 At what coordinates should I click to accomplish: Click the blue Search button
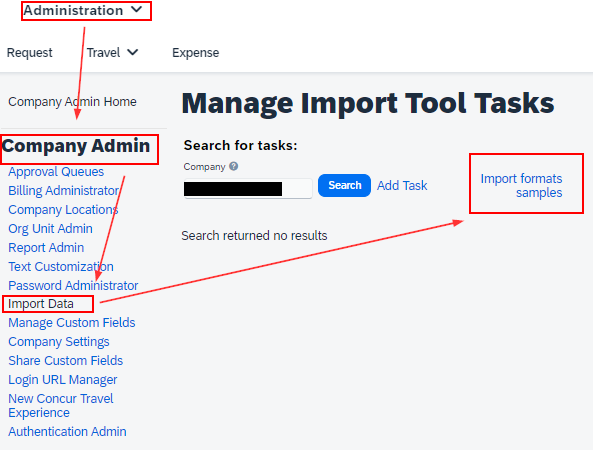[x=345, y=185]
